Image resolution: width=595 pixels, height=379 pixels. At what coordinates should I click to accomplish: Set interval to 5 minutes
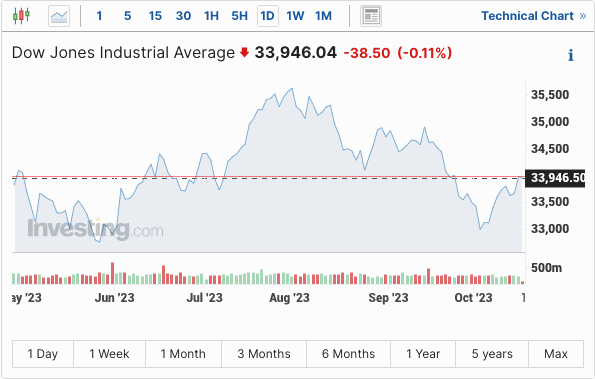[x=128, y=16]
